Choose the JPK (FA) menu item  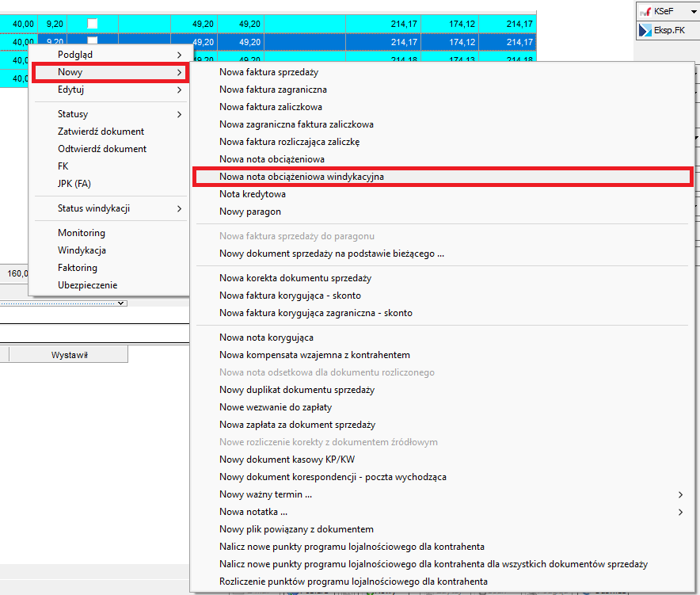pyautogui.click(x=74, y=184)
